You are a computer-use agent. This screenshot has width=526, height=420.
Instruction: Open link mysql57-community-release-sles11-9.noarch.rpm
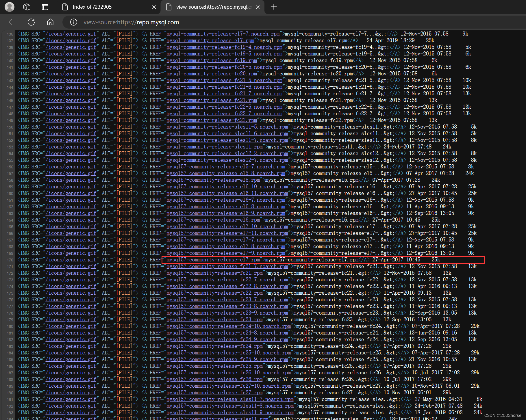230,412
